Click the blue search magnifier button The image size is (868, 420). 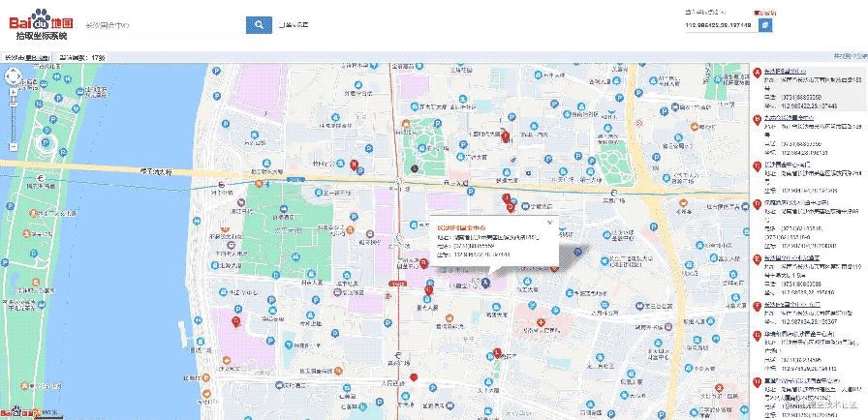(259, 25)
